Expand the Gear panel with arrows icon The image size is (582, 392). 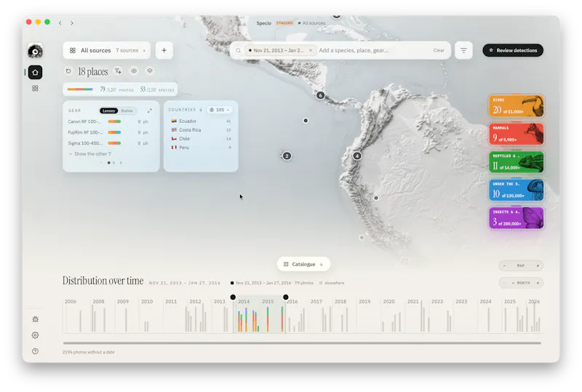click(150, 111)
